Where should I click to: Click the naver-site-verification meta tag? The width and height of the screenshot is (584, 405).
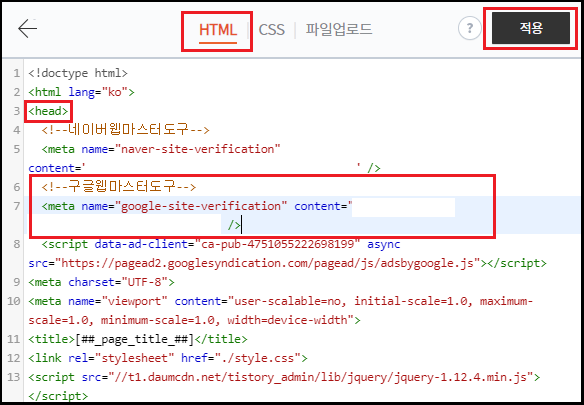[x=161, y=149]
